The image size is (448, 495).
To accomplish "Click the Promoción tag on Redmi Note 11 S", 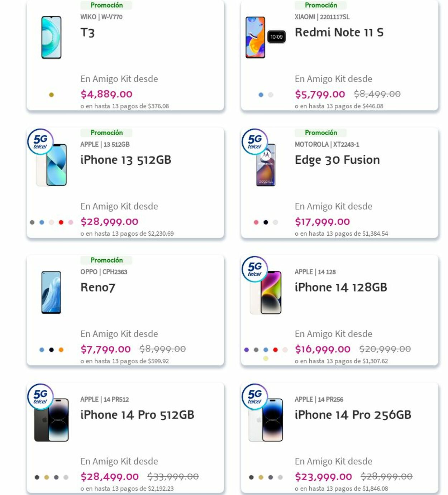I will point(321,5).
